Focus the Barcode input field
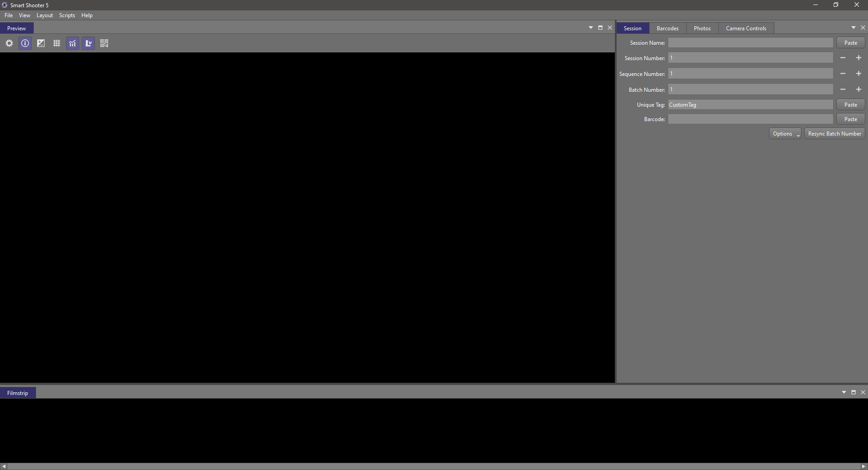Viewport: 868px width, 470px height. [750, 119]
